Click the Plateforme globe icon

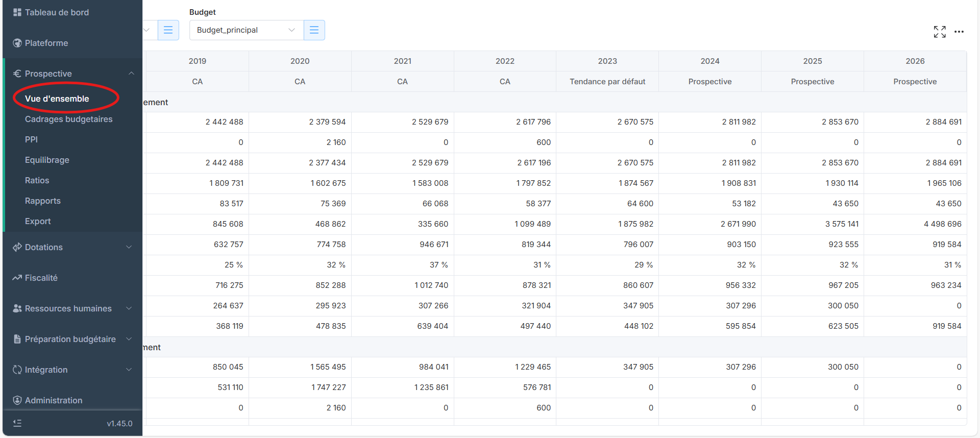click(17, 43)
